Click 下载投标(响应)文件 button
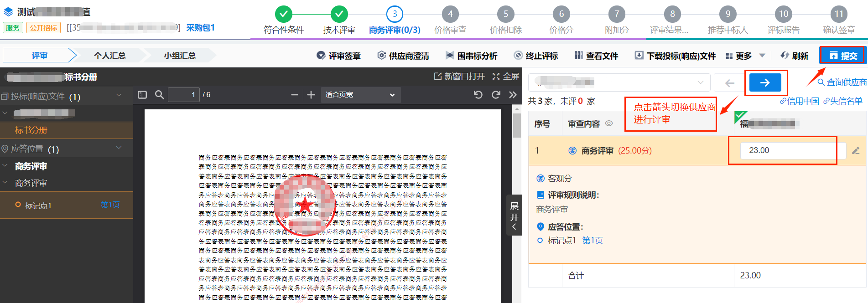 coord(675,56)
